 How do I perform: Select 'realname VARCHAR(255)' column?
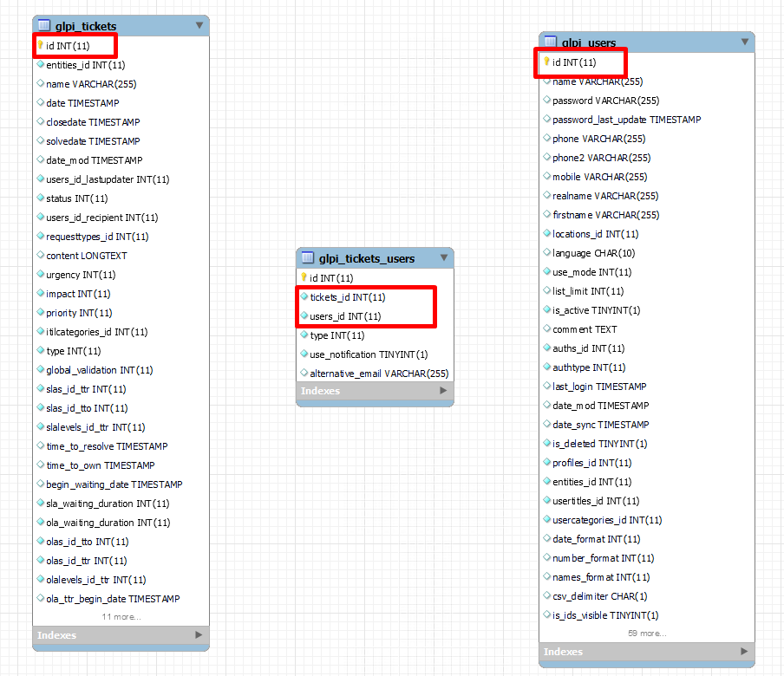(605, 196)
